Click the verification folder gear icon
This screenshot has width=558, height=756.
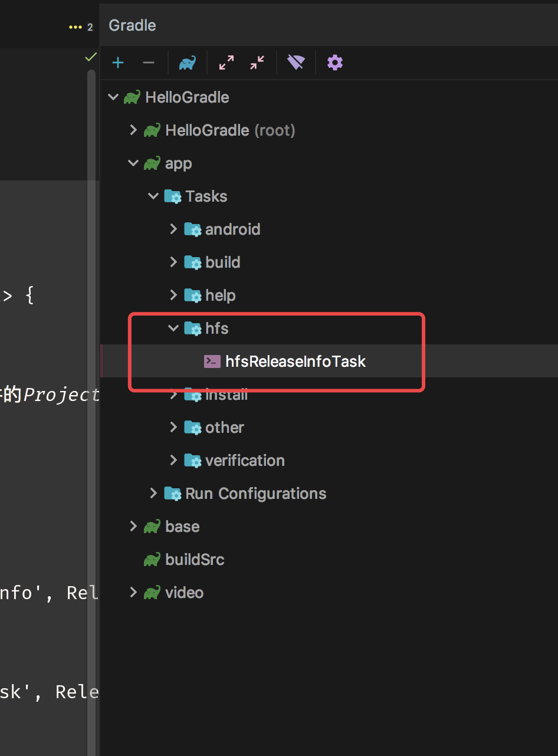tap(193, 461)
